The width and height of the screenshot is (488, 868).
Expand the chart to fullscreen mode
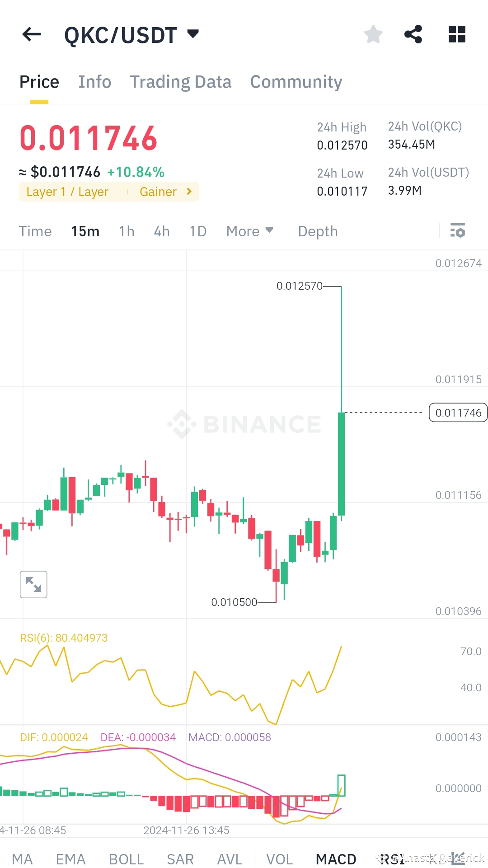click(33, 584)
